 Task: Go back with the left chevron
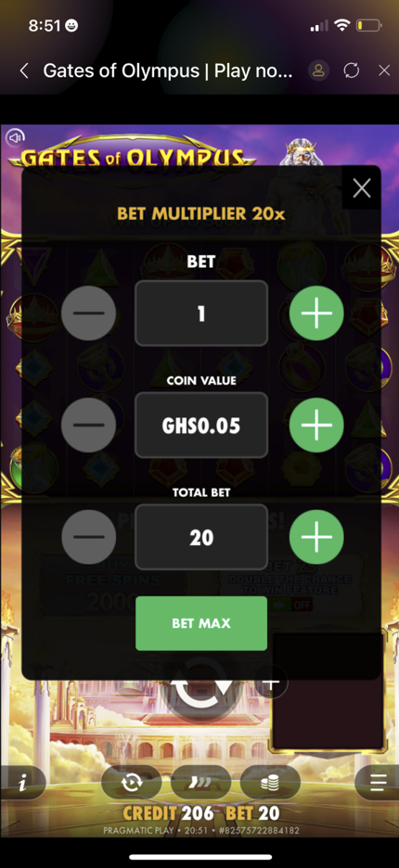click(x=24, y=70)
